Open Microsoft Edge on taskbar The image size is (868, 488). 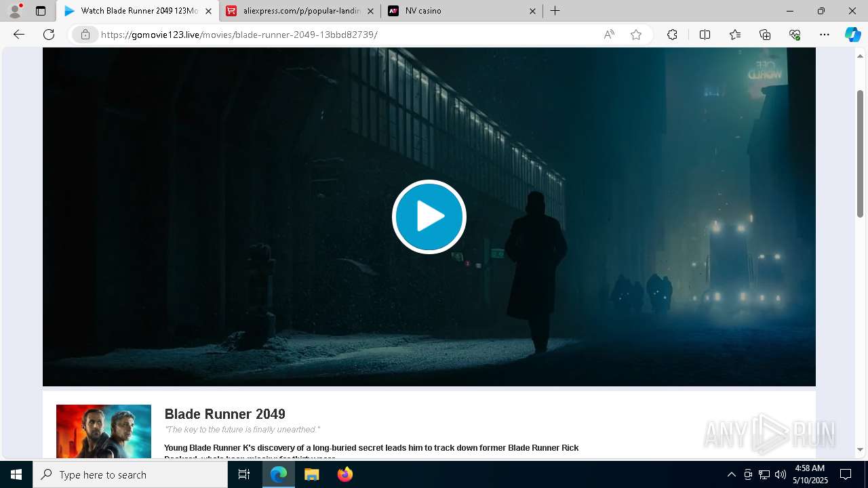(x=279, y=474)
